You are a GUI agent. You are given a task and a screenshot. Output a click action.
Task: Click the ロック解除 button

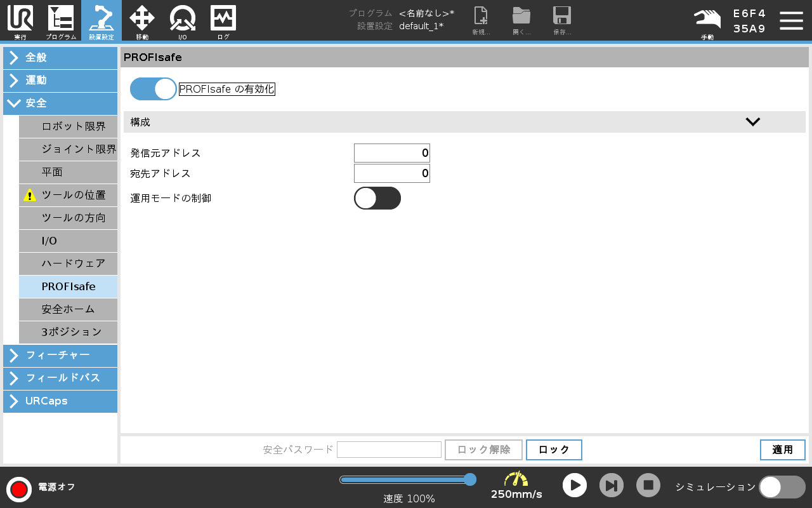coord(483,450)
